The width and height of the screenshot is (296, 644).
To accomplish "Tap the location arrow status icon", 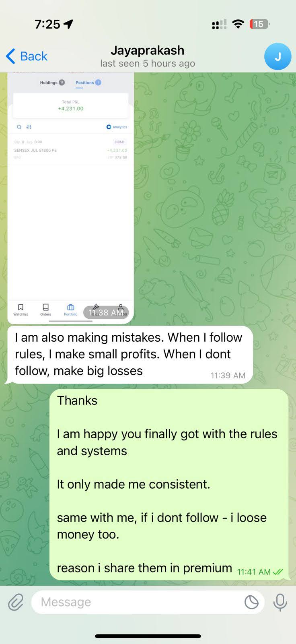I will point(68,24).
